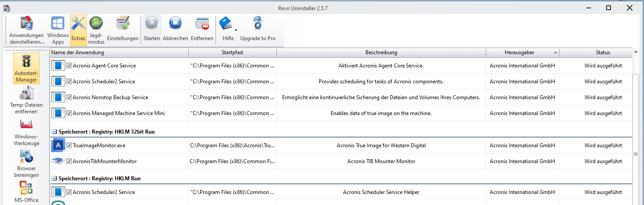This screenshot has height=205, width=644.
Task: Uncheck Acronis Agent Core Service autostart
Action: pos(69,66)
